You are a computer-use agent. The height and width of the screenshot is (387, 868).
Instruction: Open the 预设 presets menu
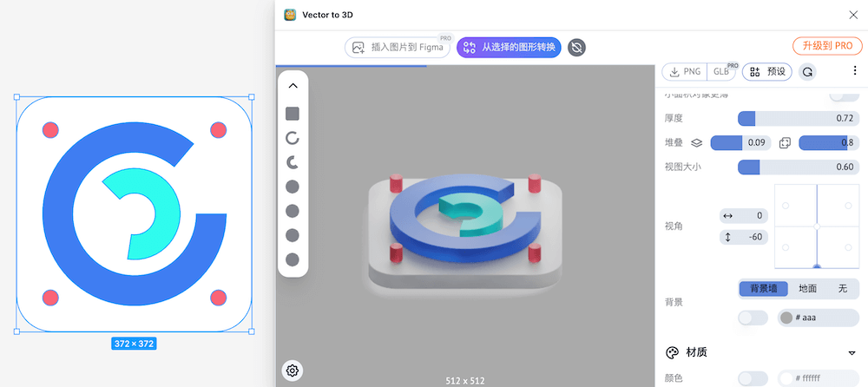tap(766, 71)
